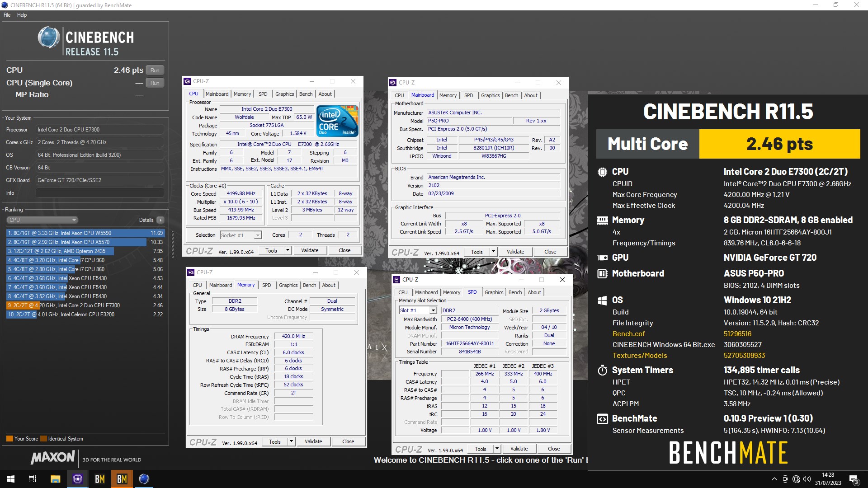Click Intel Core 2 Duo logo badge
The width and height of the screenshot is (868, 488).
point(337,121)
